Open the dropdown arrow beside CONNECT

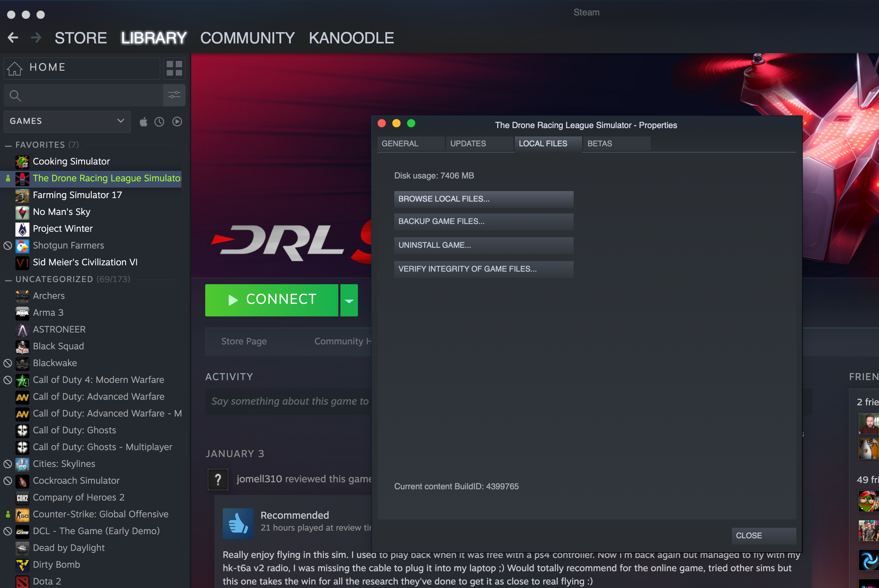[x=349, y=300]
